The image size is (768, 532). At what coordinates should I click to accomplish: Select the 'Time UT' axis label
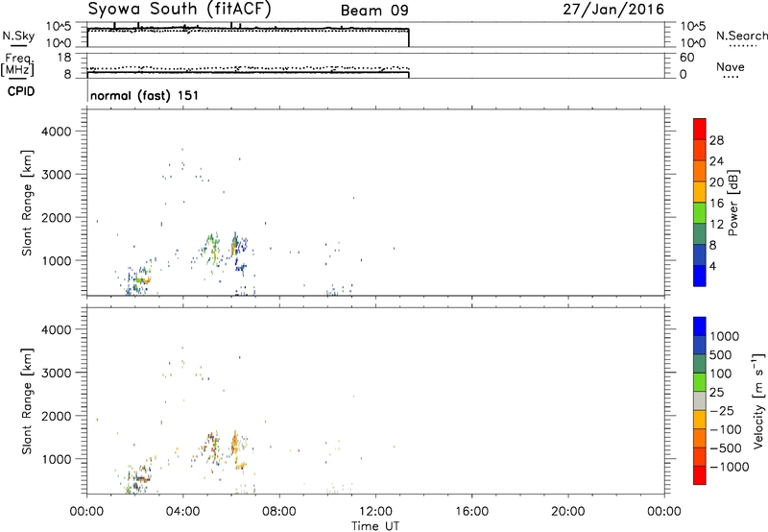[x=375, y=526]
